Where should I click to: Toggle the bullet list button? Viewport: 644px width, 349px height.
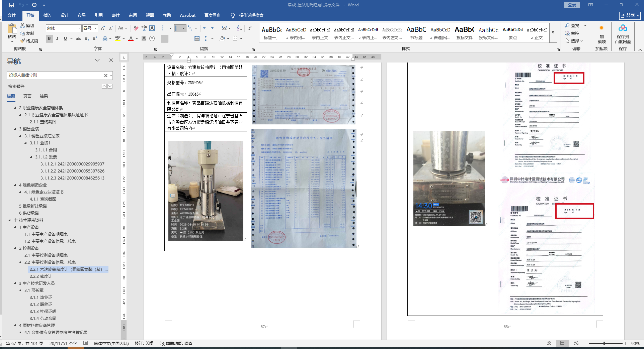(164, 28)
